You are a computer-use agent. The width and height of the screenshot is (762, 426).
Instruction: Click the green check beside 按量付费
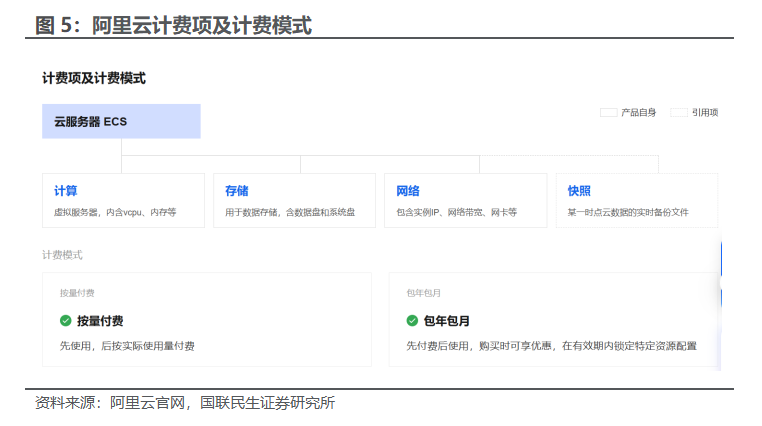click(x=66, y=321)
